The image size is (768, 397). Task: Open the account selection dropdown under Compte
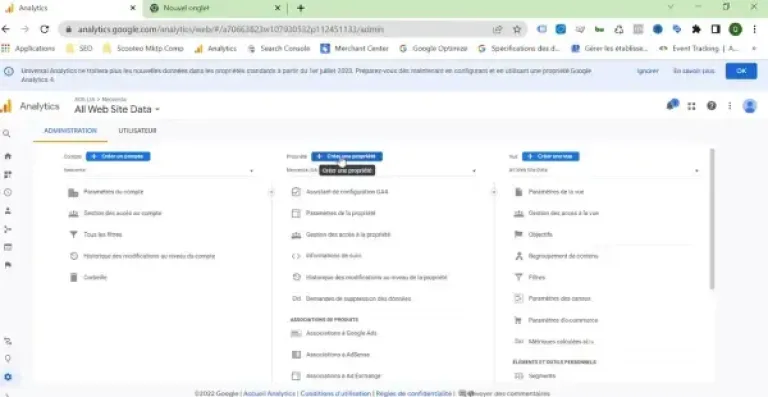158,170
